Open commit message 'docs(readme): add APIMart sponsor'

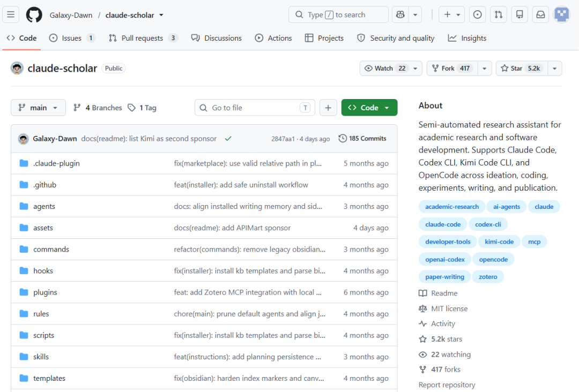[232, 228]
